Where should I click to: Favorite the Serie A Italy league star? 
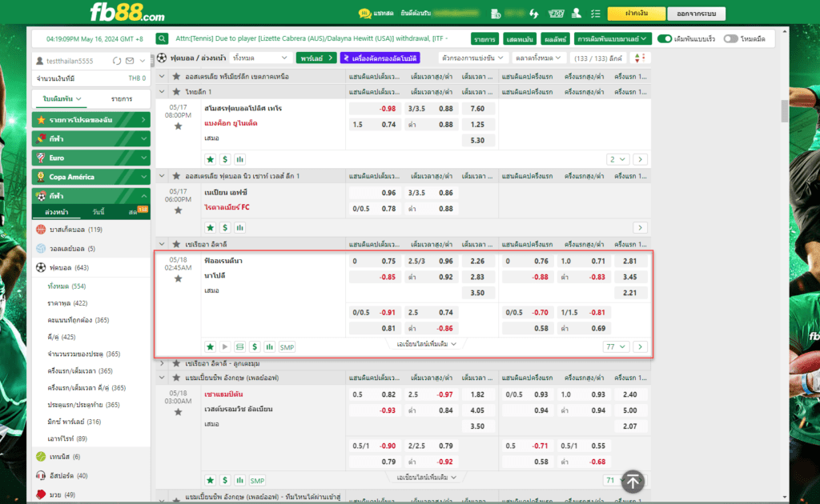[176, 244]
